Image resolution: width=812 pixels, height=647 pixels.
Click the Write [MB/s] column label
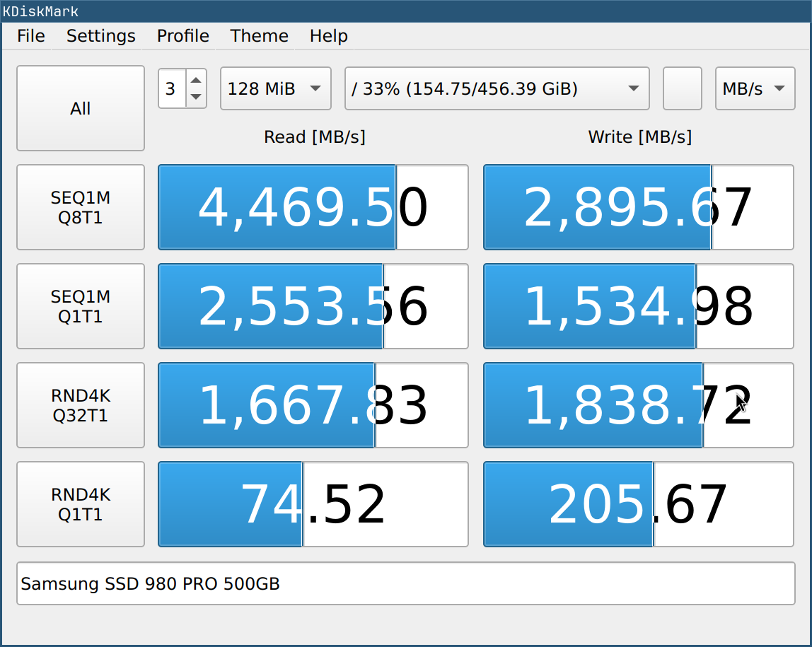click(x=639, y=137)
